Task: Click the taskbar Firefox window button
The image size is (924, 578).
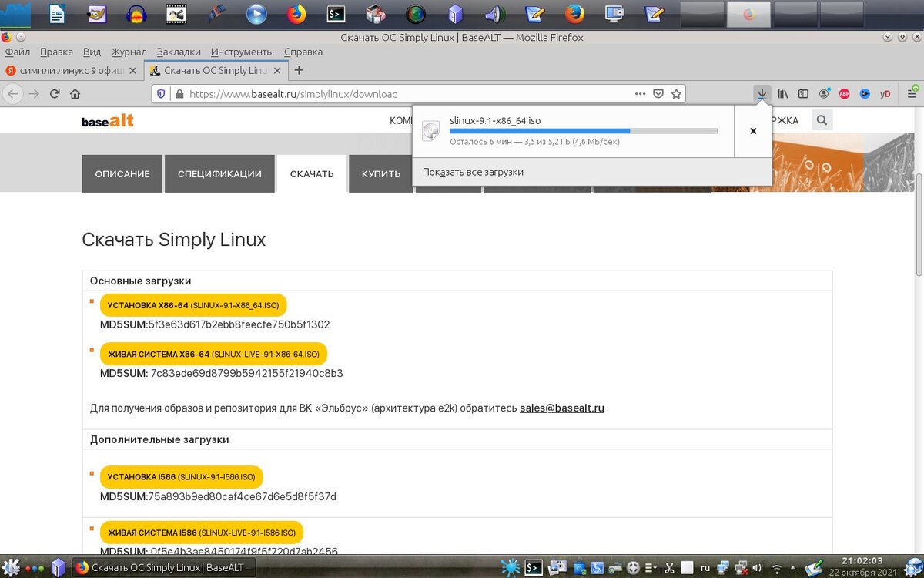Action: pos(163,568)
